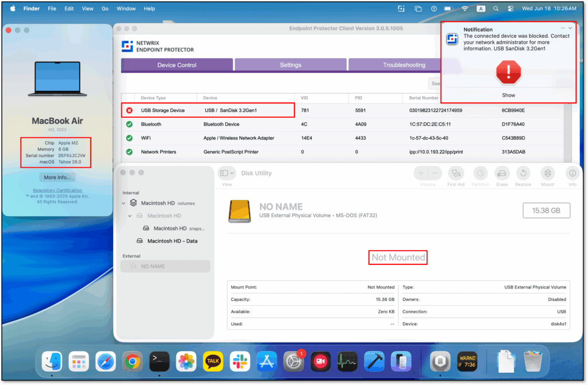
Task: Click the Device Type column header
Action: [153, 98]
